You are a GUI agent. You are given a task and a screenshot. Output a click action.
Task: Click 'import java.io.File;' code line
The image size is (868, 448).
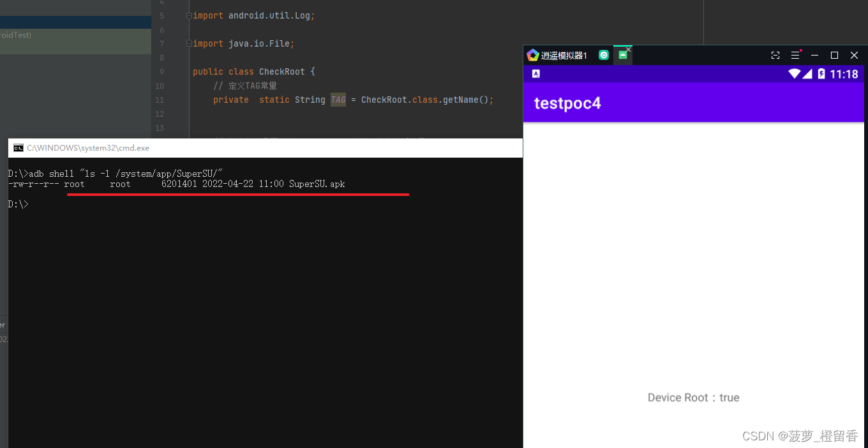[244, 43]
